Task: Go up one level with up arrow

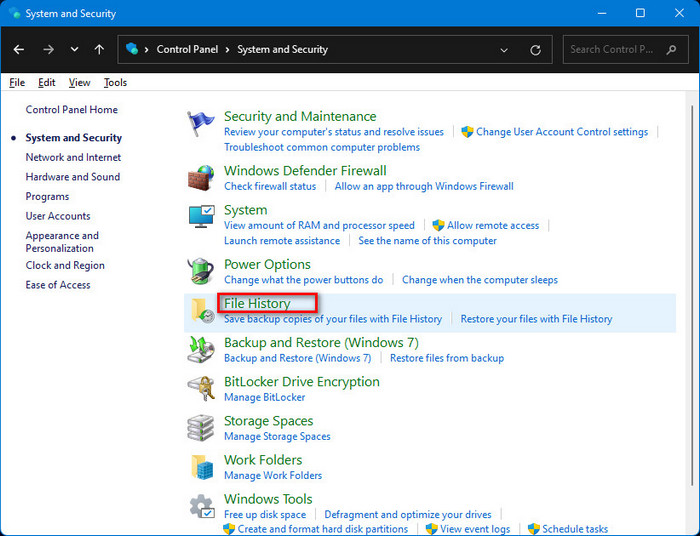Action: point(99,50)
